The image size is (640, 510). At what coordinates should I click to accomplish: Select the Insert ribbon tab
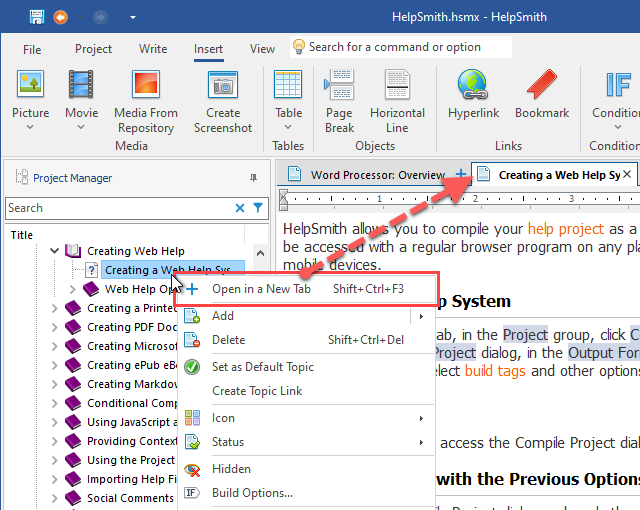point(208,49)
